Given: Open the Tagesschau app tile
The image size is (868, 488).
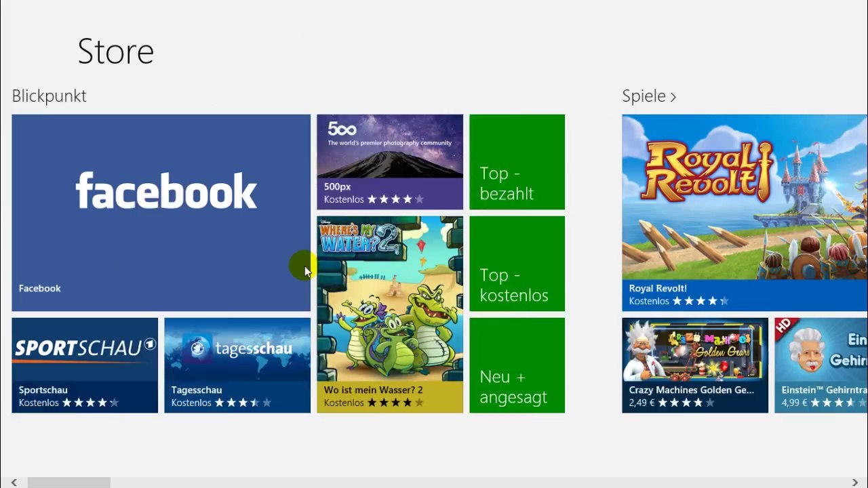Looking at the screenshot, I should point(237,365).
